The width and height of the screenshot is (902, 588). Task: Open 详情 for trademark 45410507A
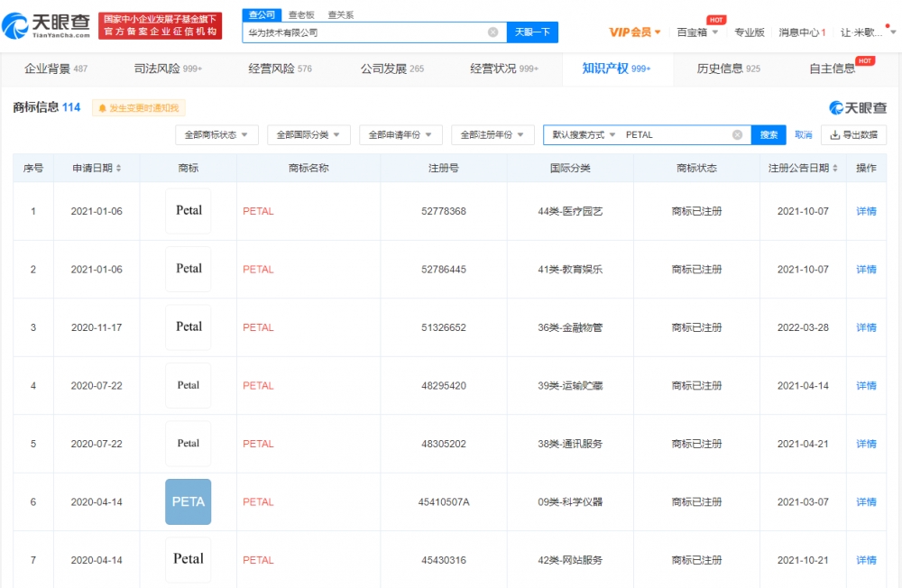click(x=866, y=501)
